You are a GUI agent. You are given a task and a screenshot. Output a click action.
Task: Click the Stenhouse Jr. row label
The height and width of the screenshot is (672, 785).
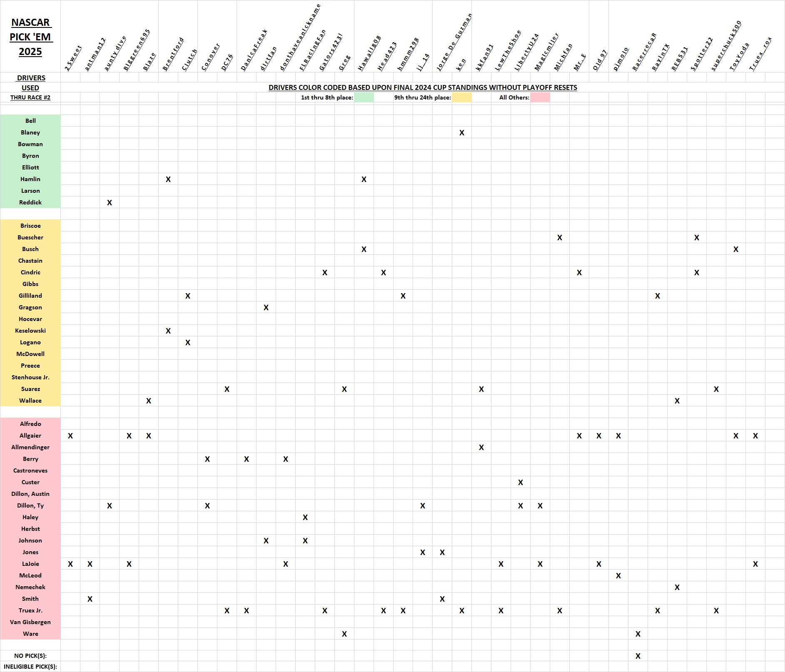(x=30, y=377)
